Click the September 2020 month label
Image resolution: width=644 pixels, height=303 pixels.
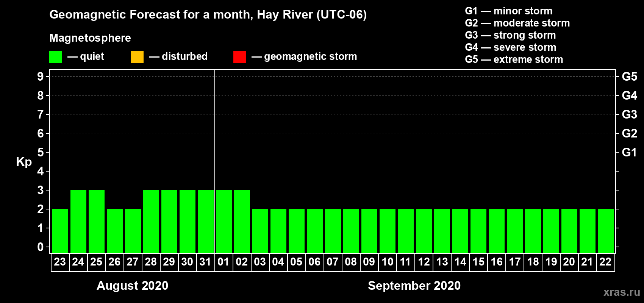[x=414, y=286]
